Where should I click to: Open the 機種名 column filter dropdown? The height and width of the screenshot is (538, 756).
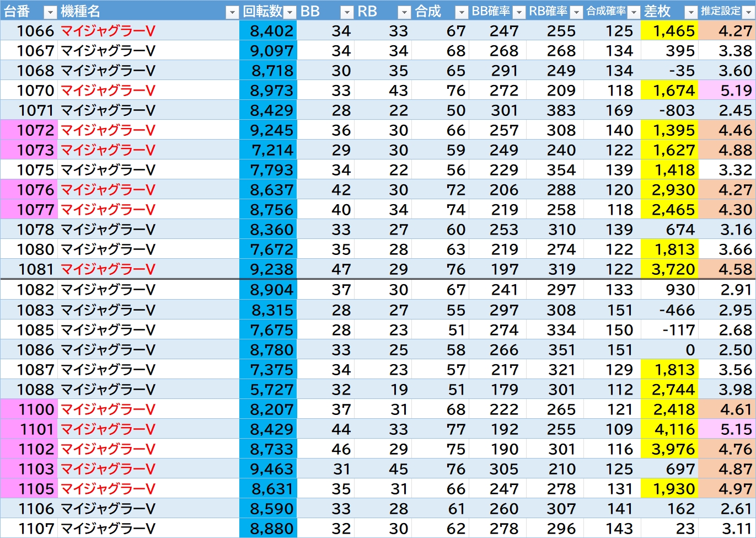coord(232,12)
